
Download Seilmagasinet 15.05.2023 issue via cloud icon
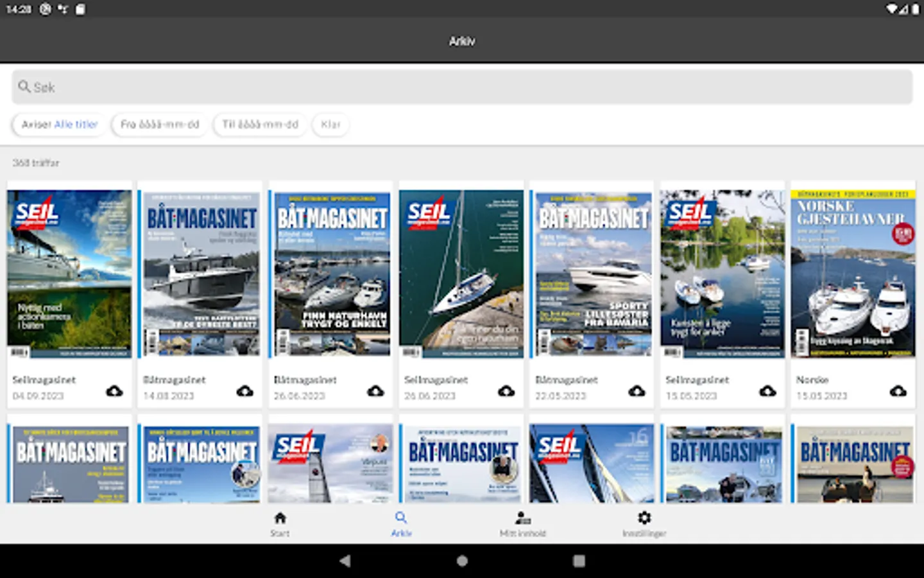pyautogui.click(x=767, y=390)
